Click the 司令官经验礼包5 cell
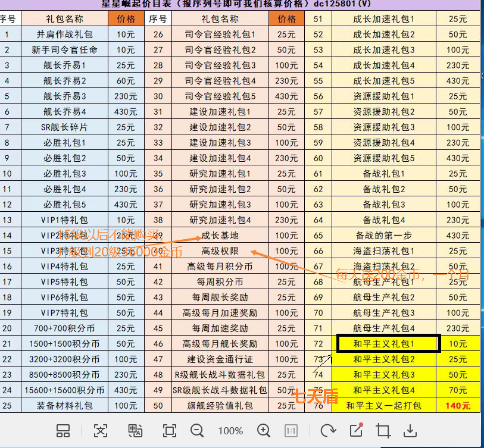Viewport: 484px width, 448px height. [220, 96]
